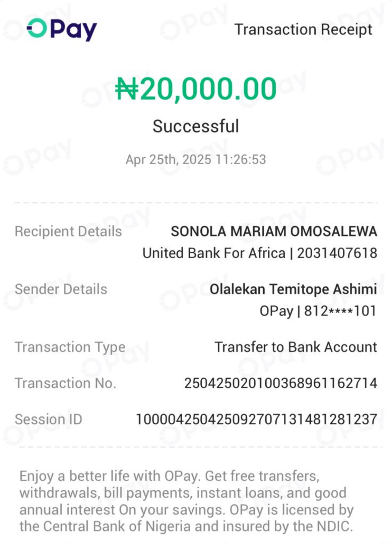Viewport: 392px width, 544px height.
Task: Click the masked OPay number 812****101
Action: (x=340, y=311)
